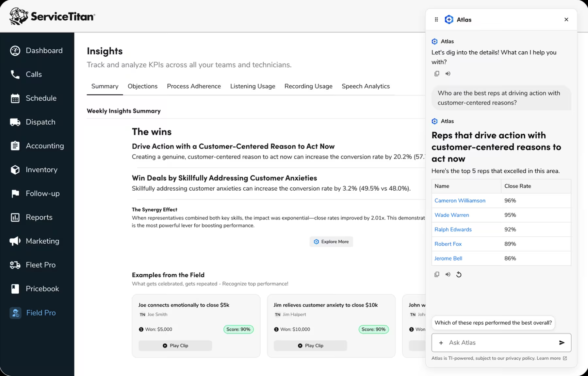Open Schedule calendar icon
588x376 pixels.
[15, 98]
